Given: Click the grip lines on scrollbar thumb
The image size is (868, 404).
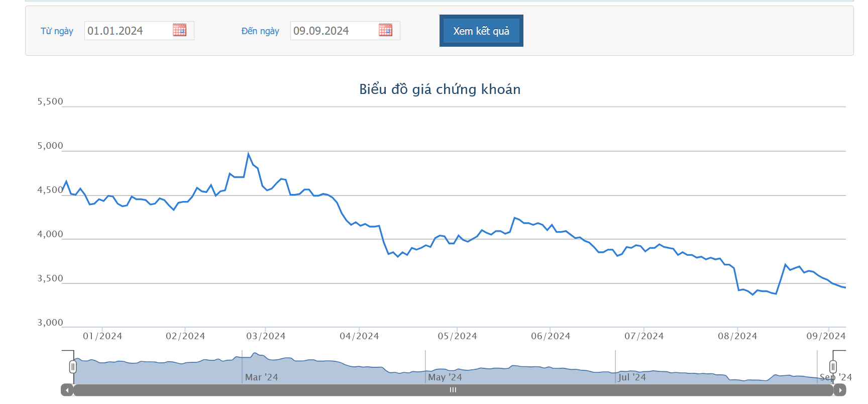Looking at the screenshot, I should (x=453, y=390).
